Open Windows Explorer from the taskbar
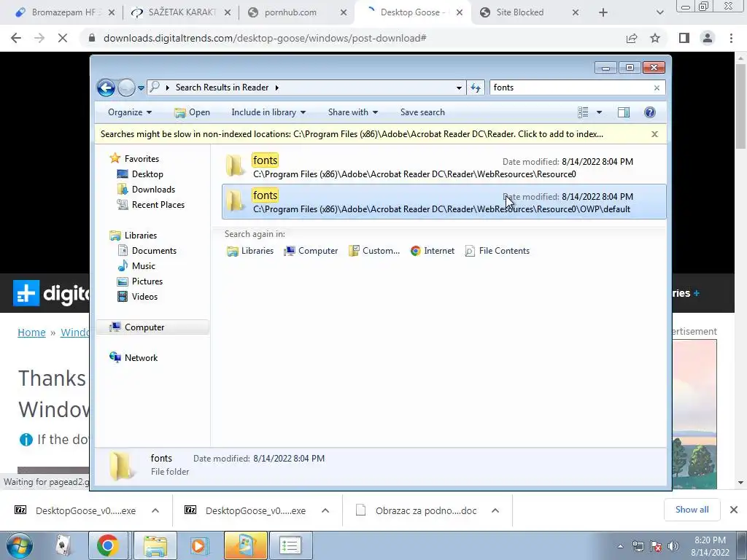The width and height of the screenshot is (747, 560). click(x=155, y=545)
